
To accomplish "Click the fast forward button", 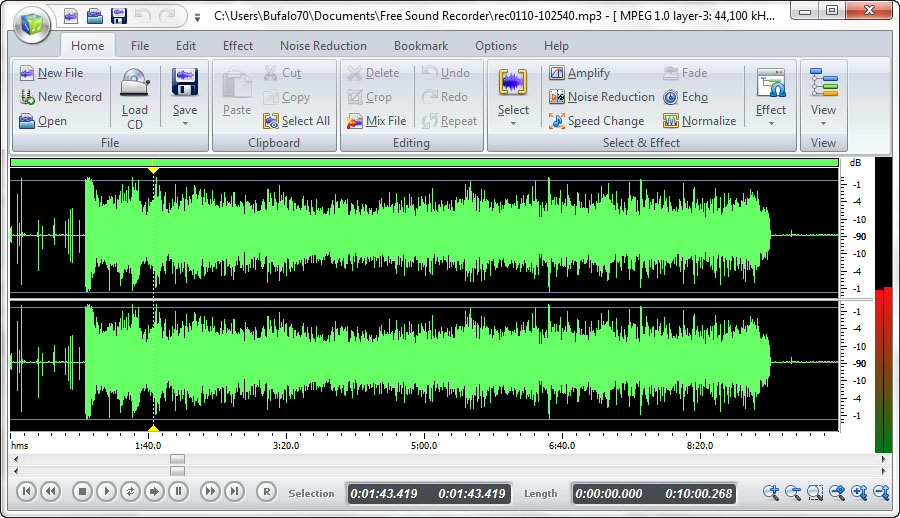I will 210,491.
